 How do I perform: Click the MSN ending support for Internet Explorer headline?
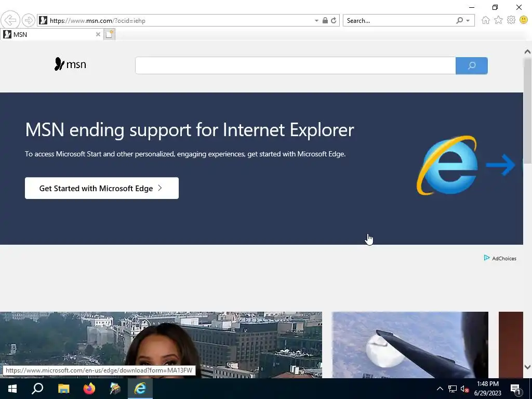[190, 129]
